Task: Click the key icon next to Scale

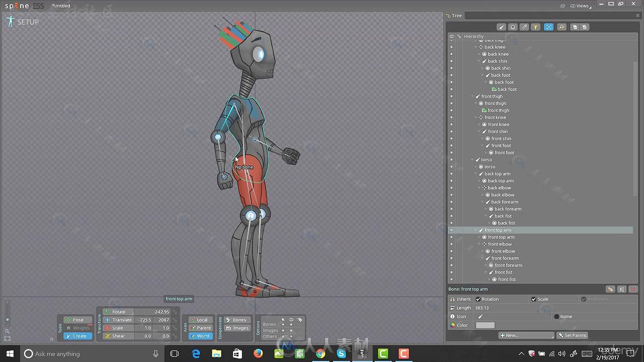Action: pos(175,328)
